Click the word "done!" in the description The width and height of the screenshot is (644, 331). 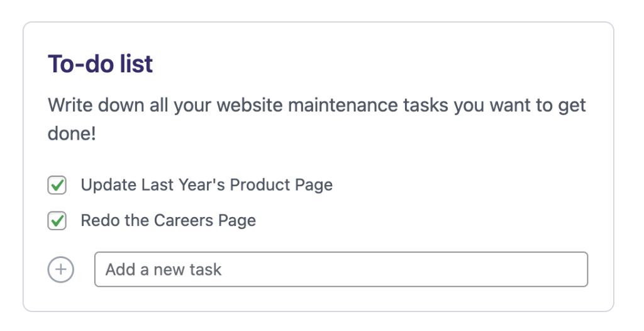point(72,133)
